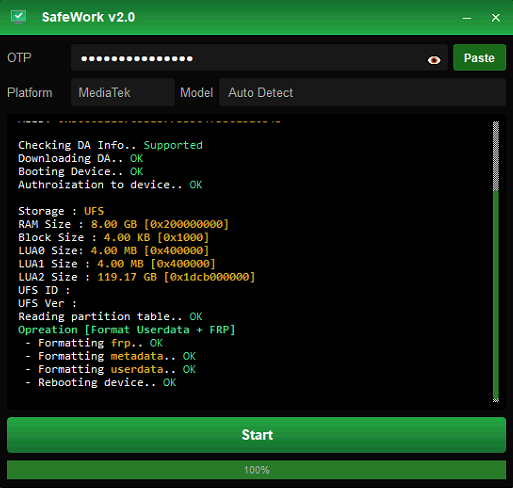Click the 'LUA1 Size : 4.00 MB' line

click(x=117, y=264)
